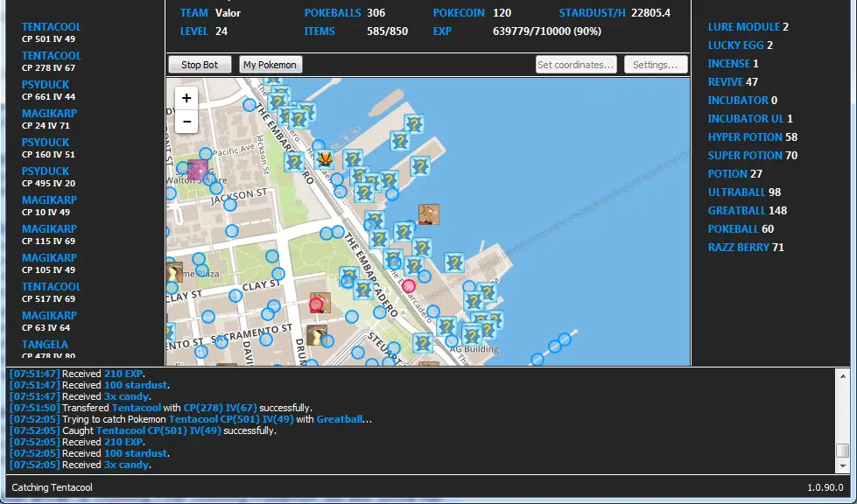Screen dimensions: 857x504
Task: Select the pink gym marker near Walton Square
Action: (198, 170)
